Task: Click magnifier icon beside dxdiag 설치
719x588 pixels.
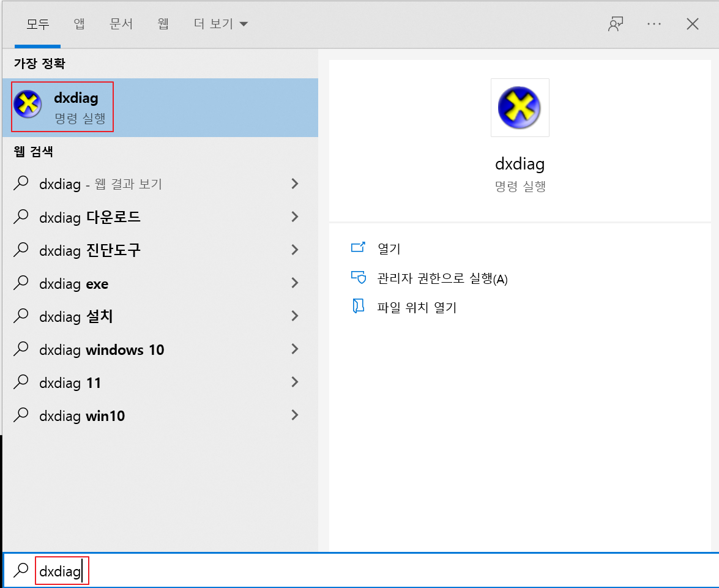Action: coord(21,316)
